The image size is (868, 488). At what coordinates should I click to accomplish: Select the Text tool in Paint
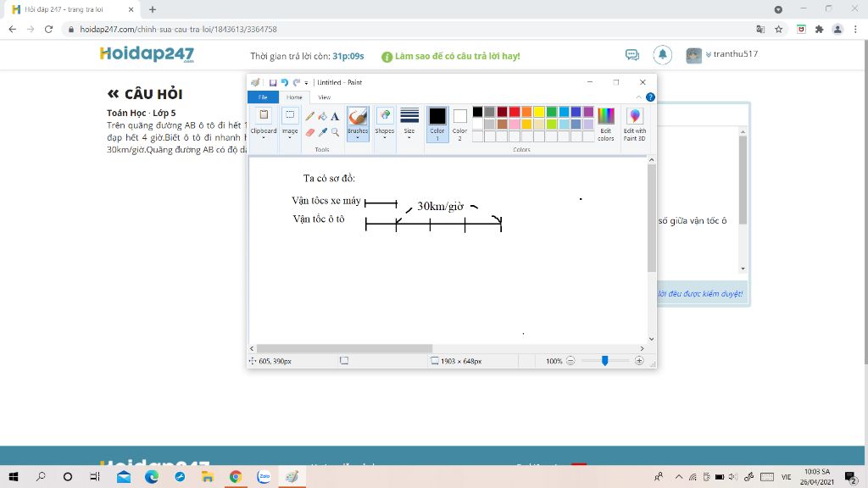pos(335,116)
